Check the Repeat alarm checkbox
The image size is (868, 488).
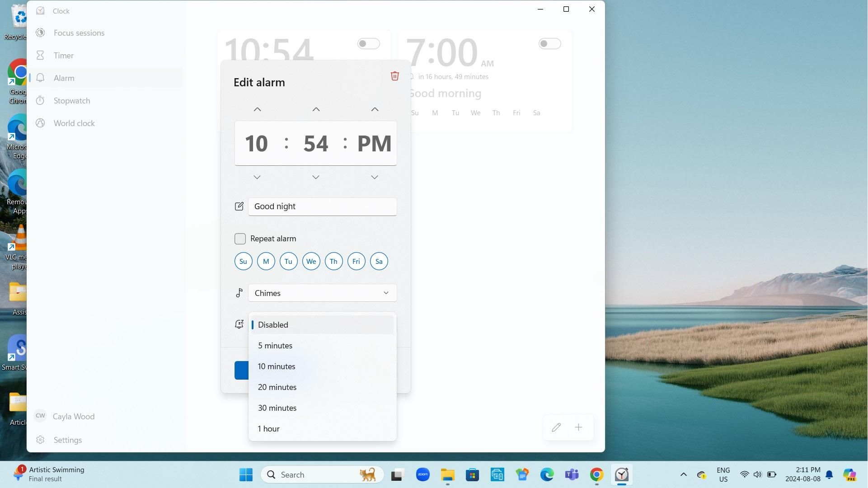click(240, 239)
